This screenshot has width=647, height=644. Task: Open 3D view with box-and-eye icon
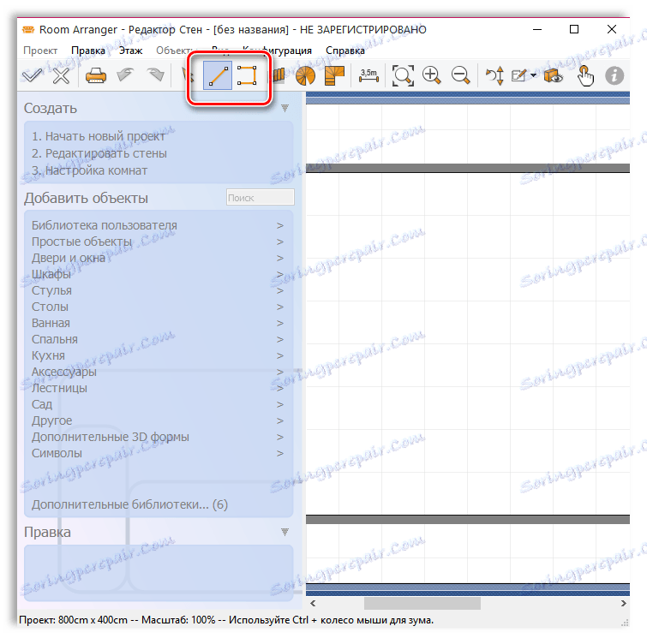tap(553, 75)
